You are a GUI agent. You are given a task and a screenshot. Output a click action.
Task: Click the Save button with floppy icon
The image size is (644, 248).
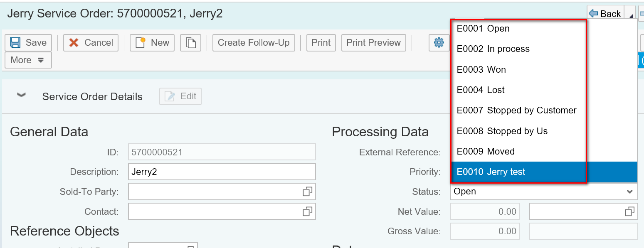[28, 43]
